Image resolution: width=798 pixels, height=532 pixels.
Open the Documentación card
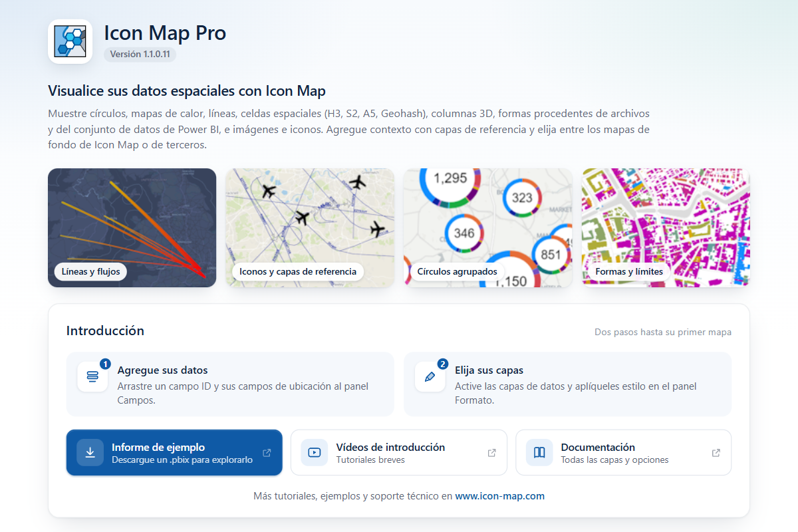pos(624,453)
